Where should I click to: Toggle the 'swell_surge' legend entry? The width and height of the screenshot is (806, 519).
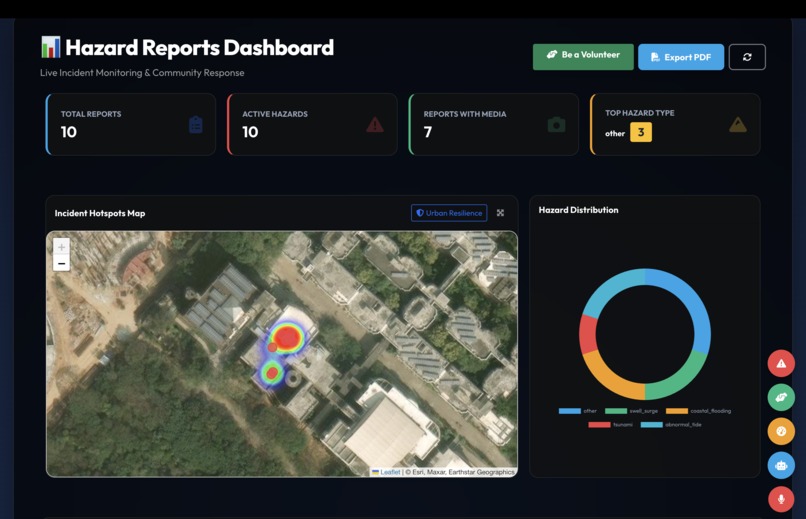pyautogui.click(x=631, y=411)
